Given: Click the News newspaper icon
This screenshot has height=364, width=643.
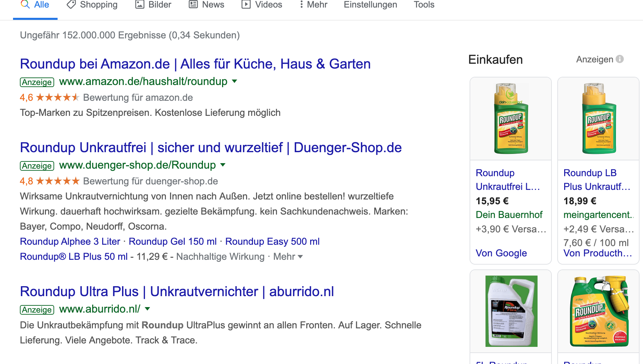Looking at the screenshot, I should 193,4.
